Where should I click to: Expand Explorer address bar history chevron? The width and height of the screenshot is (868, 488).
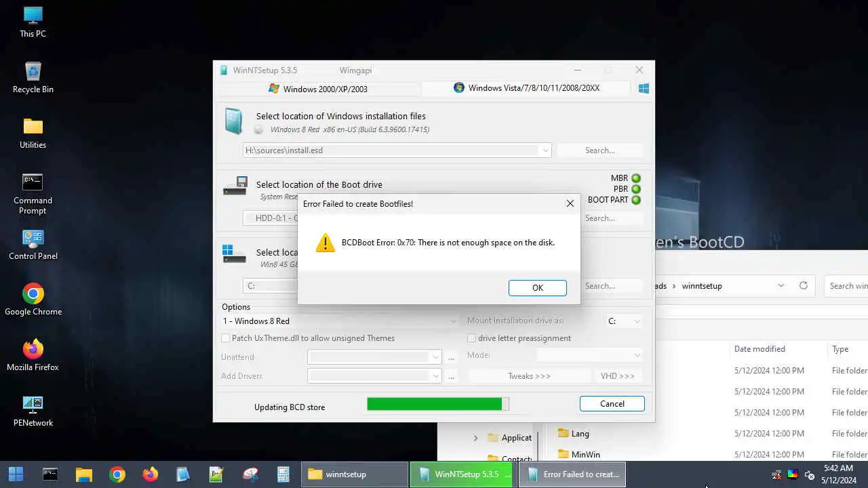781,285
